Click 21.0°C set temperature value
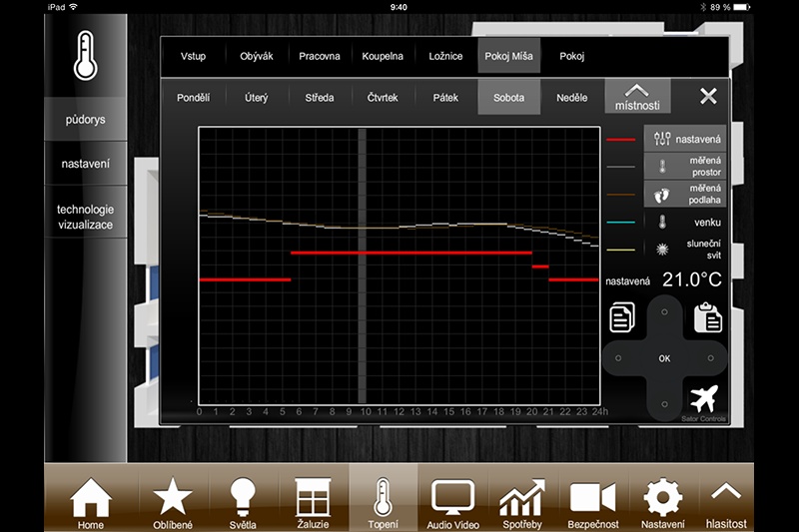Screen dimensions: 799x532 [x=692, y=279]
